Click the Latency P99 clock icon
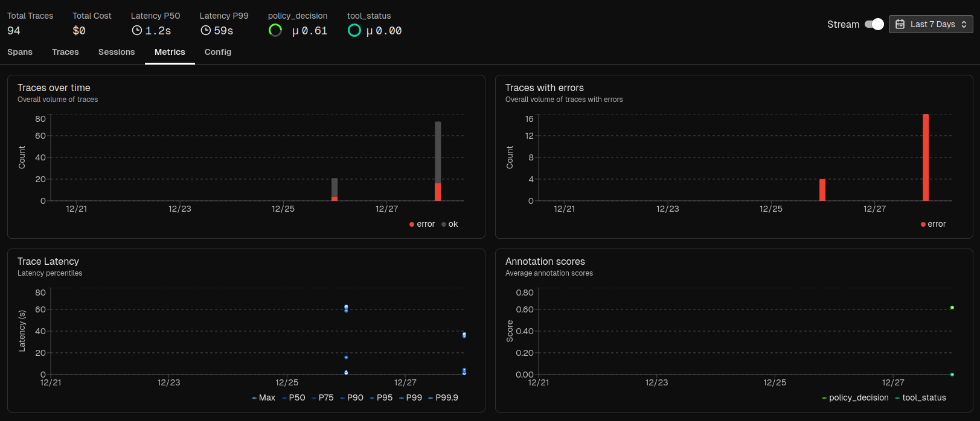 pos(206,30)
